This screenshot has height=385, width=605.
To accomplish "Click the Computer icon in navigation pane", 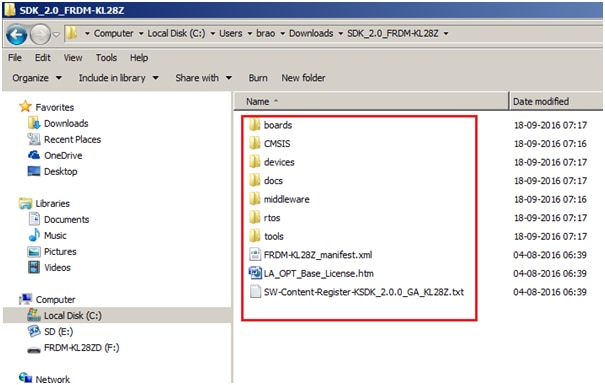I will click(x=26, y=299).
